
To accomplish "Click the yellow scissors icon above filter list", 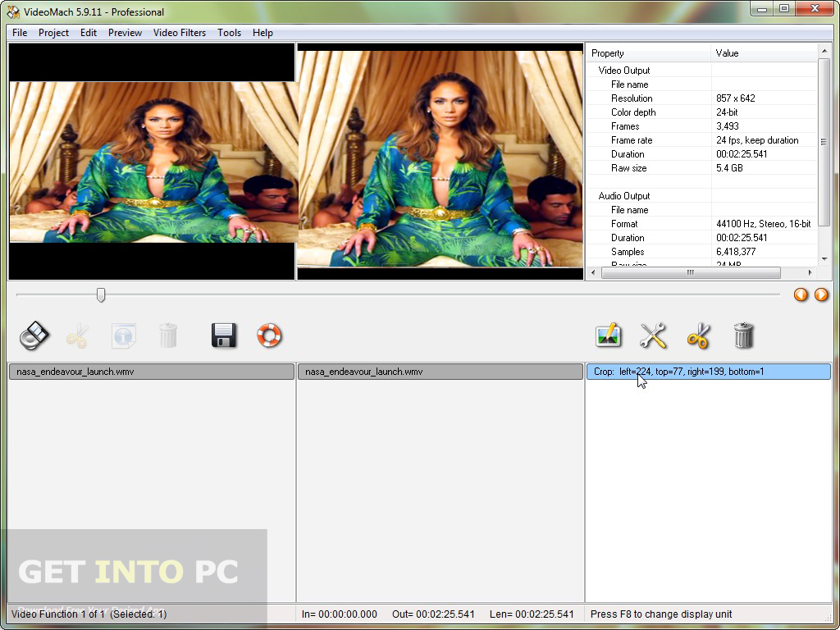I will point(699,336).
